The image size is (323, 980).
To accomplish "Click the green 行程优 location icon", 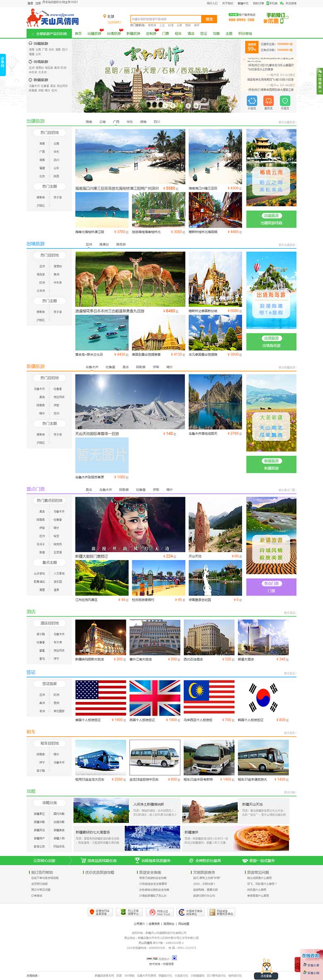I will 285,101.
